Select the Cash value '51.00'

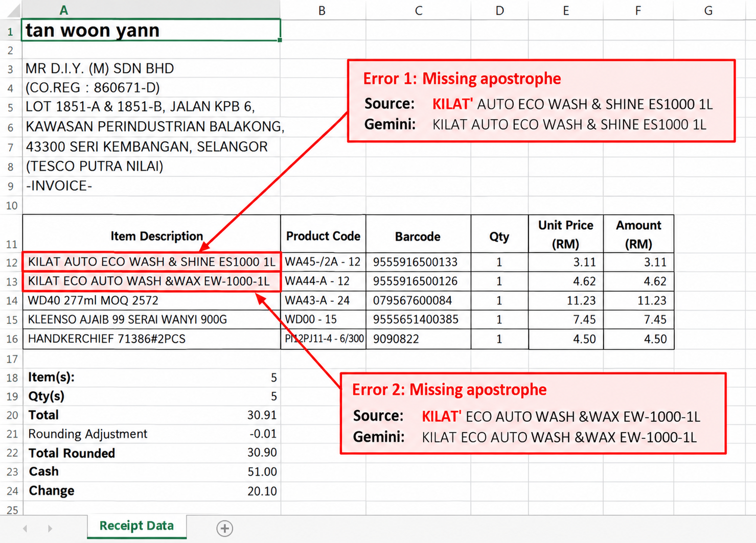pyautogui.click(x=262, y=472)
